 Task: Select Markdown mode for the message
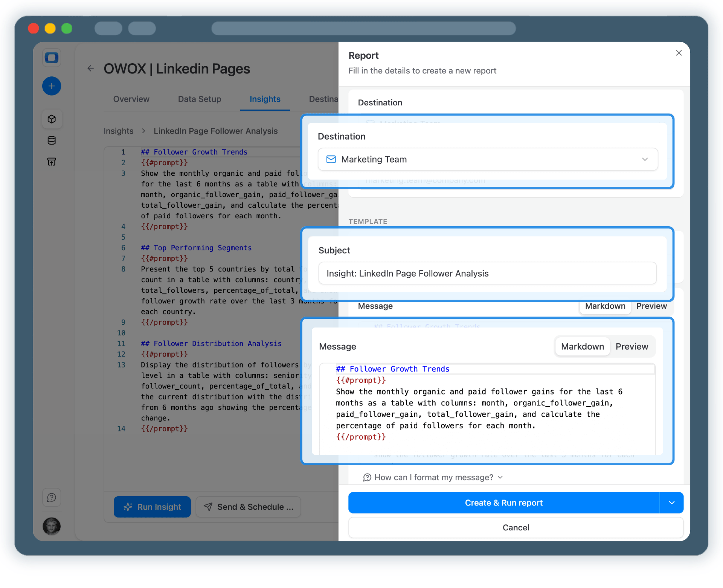582,346
